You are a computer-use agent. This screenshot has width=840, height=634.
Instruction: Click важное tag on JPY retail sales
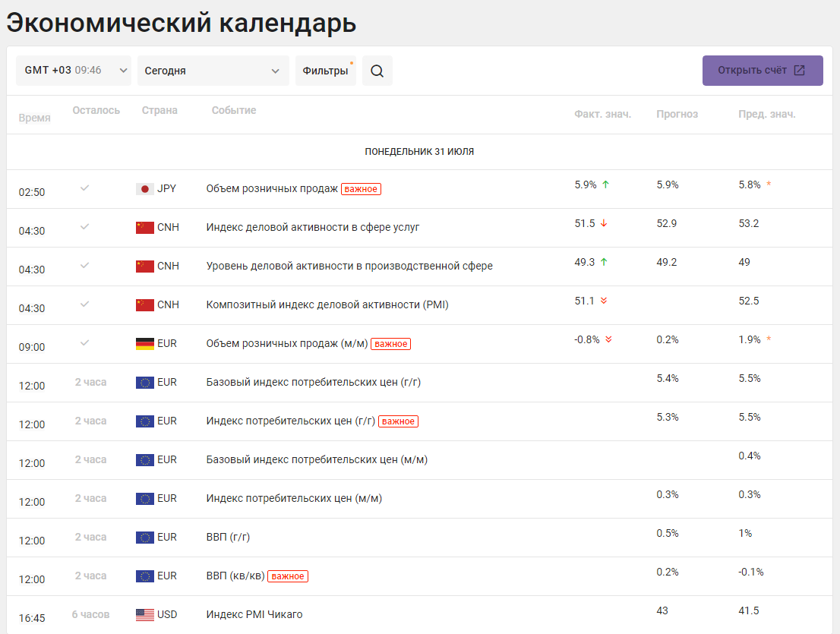[x=361, y=189]
